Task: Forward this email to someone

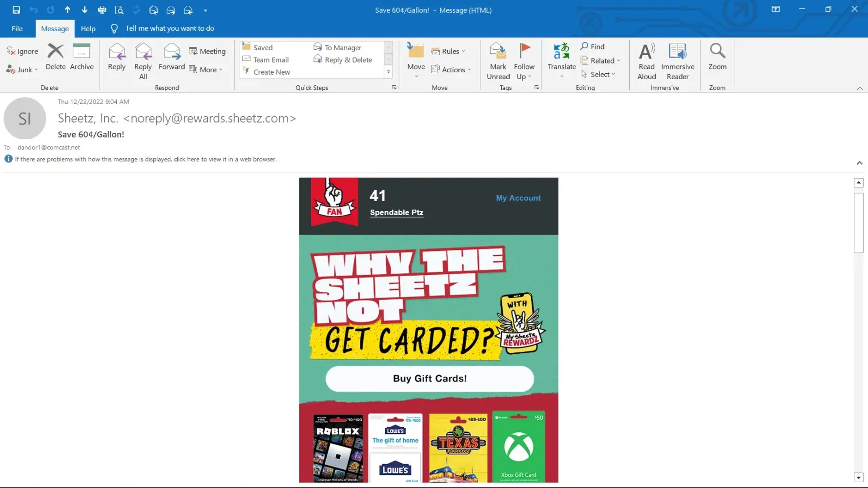Action: tap(171, 57)
